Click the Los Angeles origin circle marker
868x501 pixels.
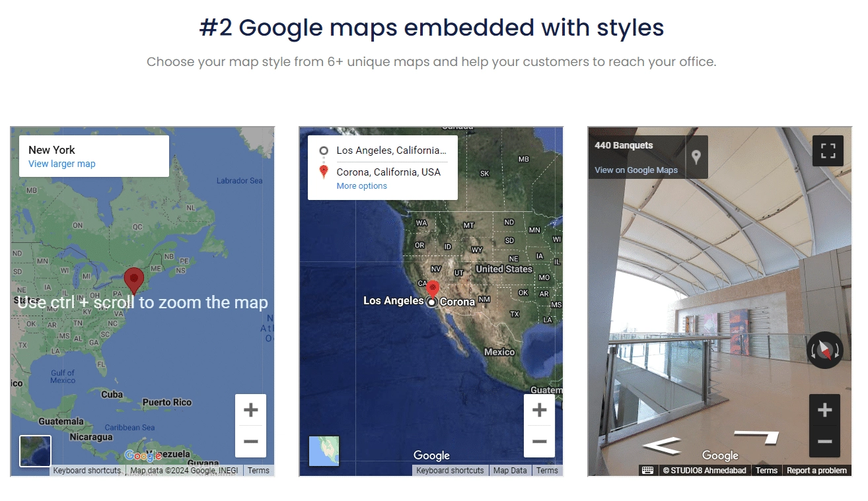431,303
